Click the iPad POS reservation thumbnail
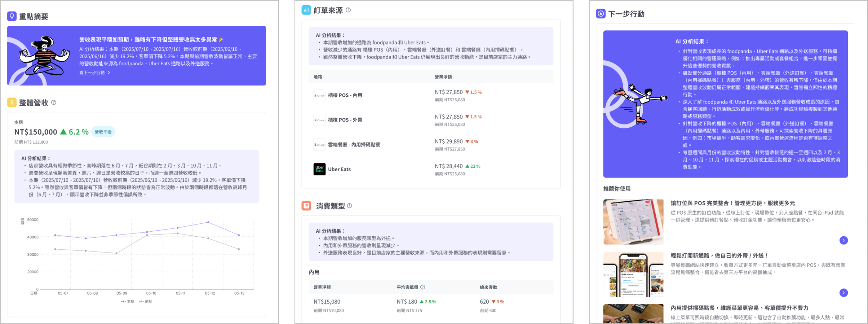868x324 pixels. [633, 221]
